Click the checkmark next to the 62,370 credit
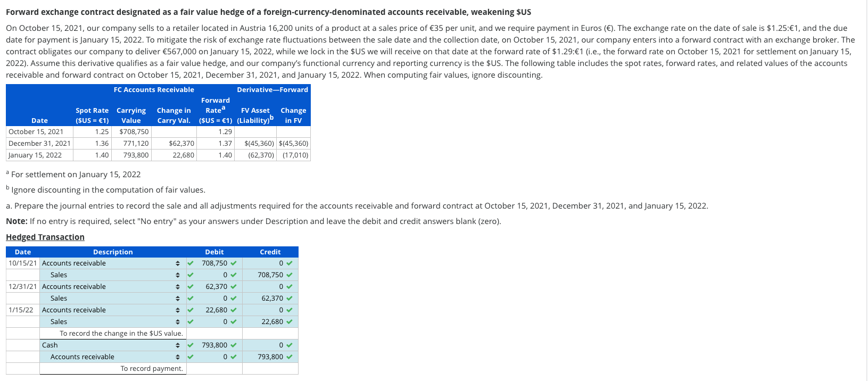The image size is (868, 381). tap(288, 298)
